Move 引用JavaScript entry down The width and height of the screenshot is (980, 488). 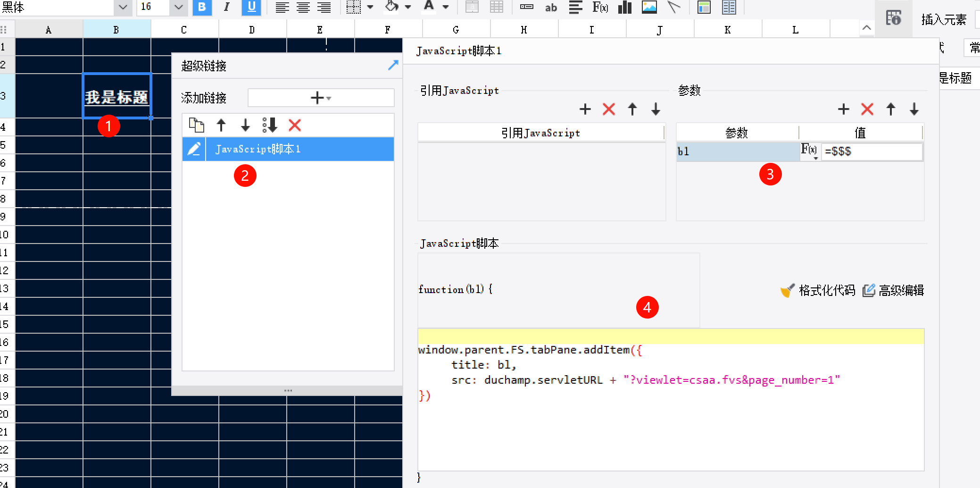[656, 109]
